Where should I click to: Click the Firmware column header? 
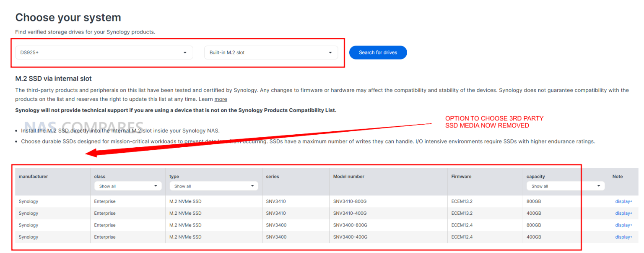[x=461, y=176]
